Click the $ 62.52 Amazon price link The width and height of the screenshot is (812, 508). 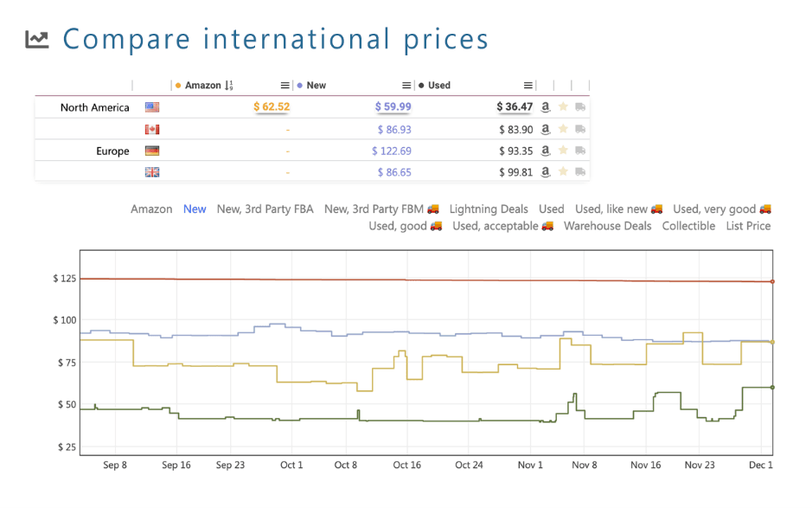[272, 107]
